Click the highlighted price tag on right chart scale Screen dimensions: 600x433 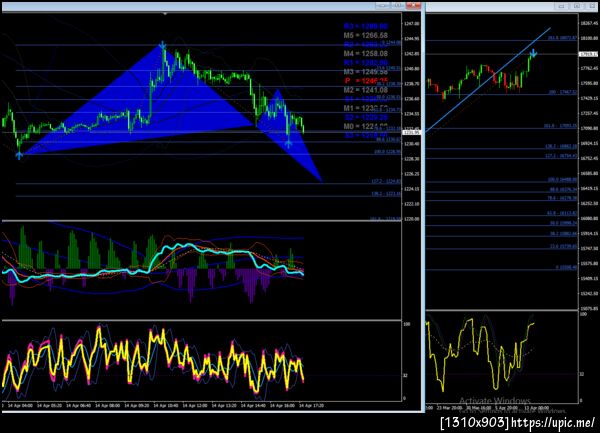[x=589, y=54]
